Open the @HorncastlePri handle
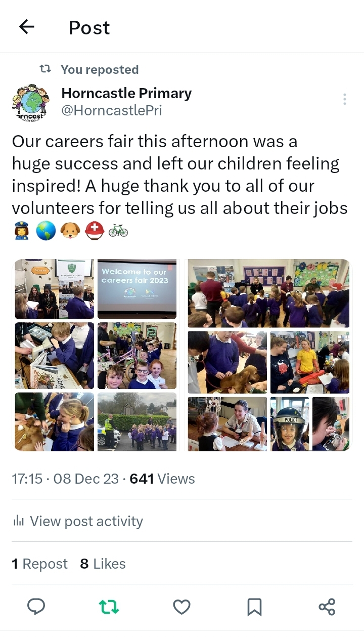 [x=112, y=110]
